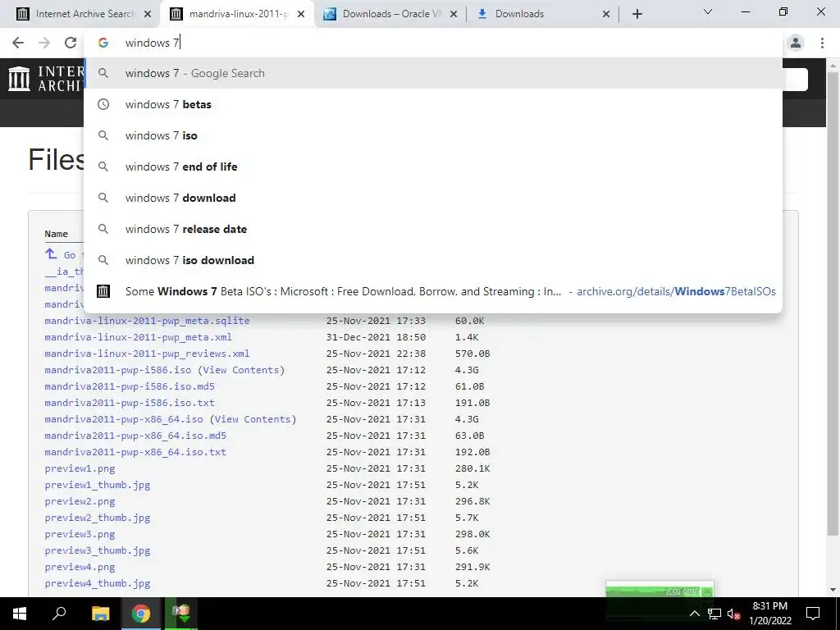This screenshot has height=630, width=840.
Task: Open Chrome's three-dot menu
Action: pos(822,43)
